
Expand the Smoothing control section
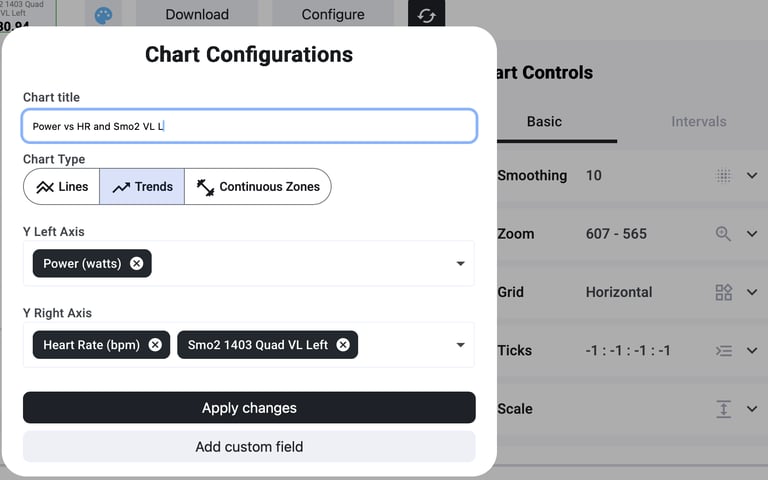(752, 176)
